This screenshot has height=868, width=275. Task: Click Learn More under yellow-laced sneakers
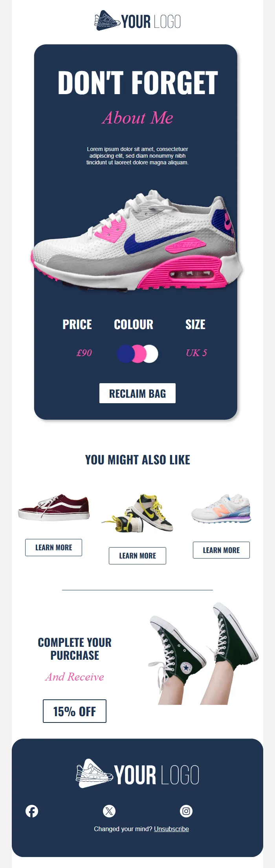click(x=137, y=556)
